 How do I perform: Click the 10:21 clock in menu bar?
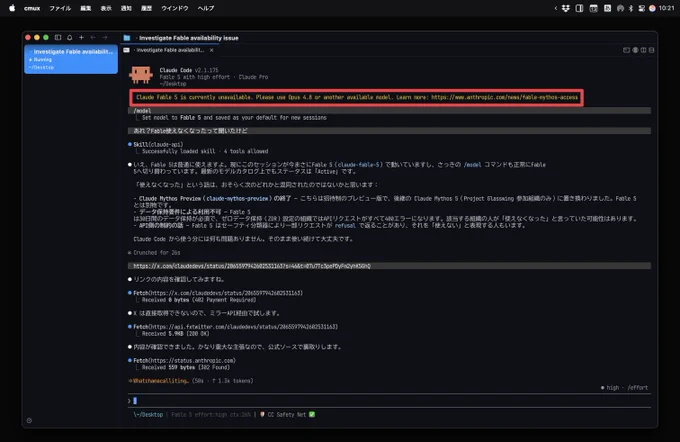(x=667, y=8)
